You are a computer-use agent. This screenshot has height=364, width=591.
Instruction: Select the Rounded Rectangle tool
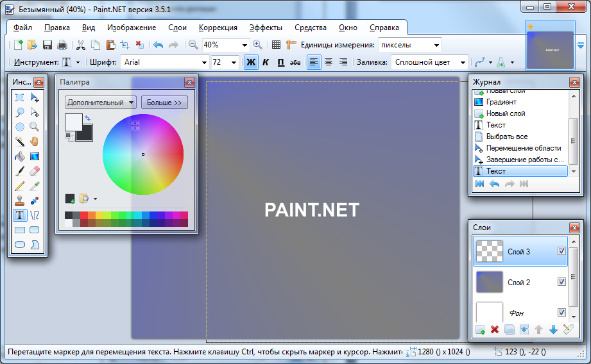(x=34, y=229)
